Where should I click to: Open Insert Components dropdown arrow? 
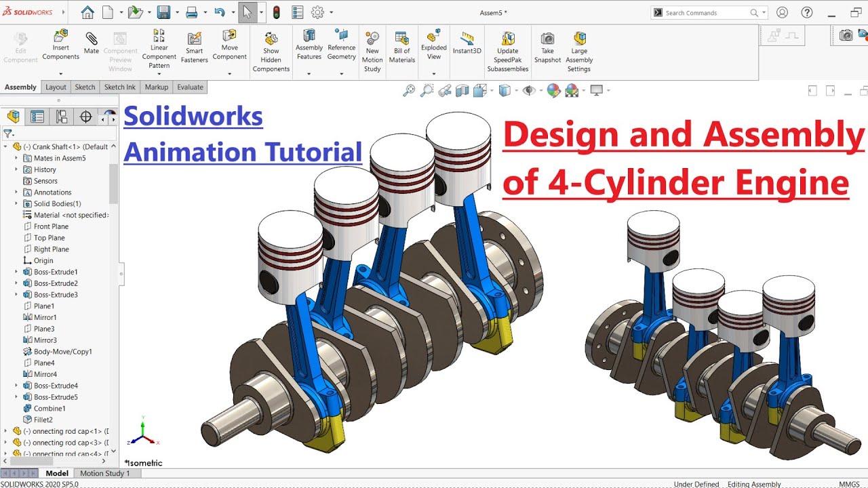[x=61, y=73]
